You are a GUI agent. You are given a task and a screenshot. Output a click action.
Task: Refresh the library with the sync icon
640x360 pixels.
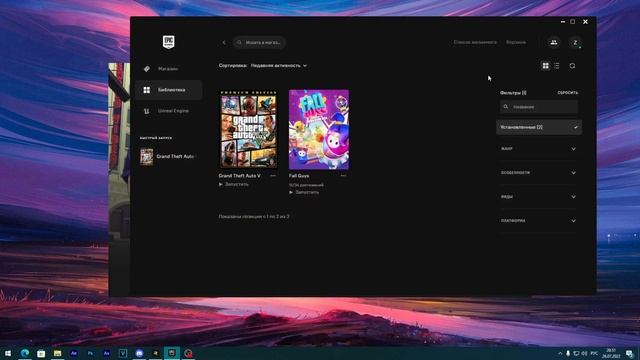(572, 66)
